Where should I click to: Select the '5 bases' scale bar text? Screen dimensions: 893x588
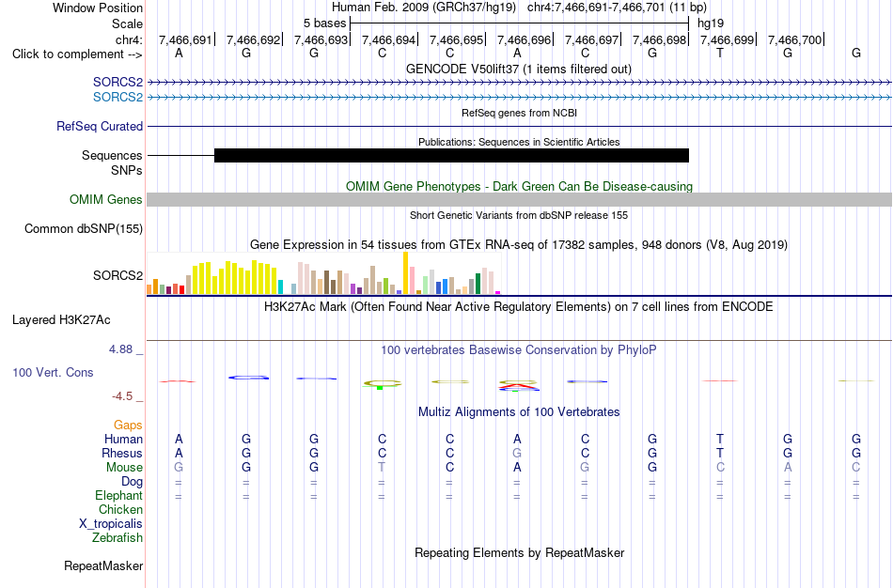tap(324, 23)
